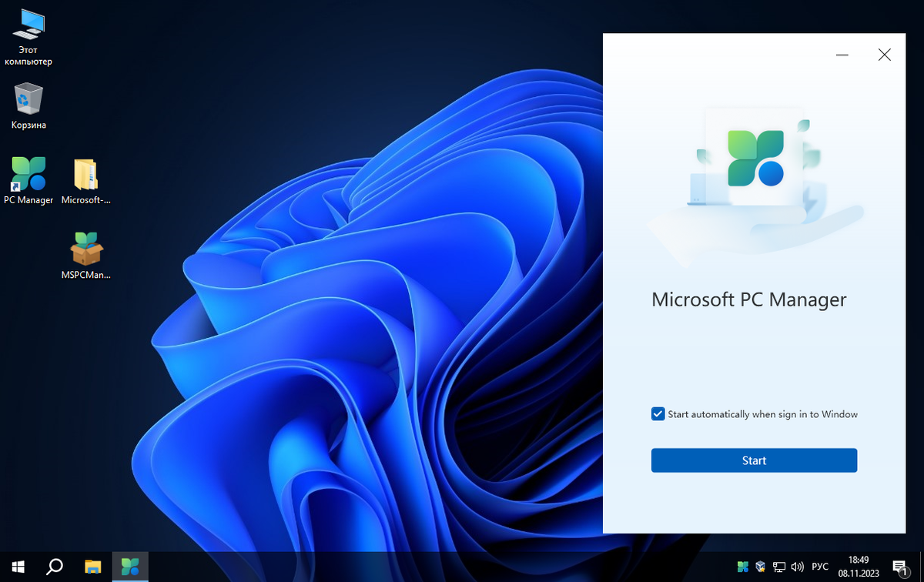Viewport: 924px width, 582px height.
Task: Open File Explorer from the taskbar
Action: click(x=92, y=567)
